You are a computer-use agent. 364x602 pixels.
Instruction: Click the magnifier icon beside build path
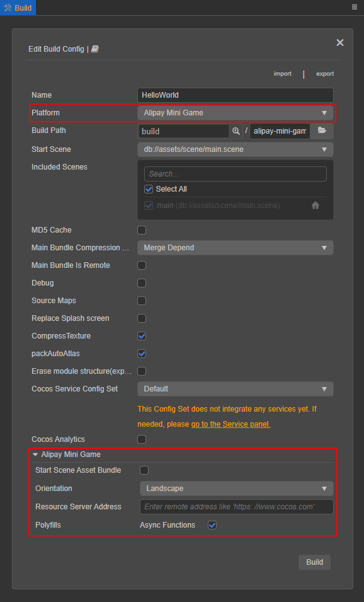tap(236, 131)
